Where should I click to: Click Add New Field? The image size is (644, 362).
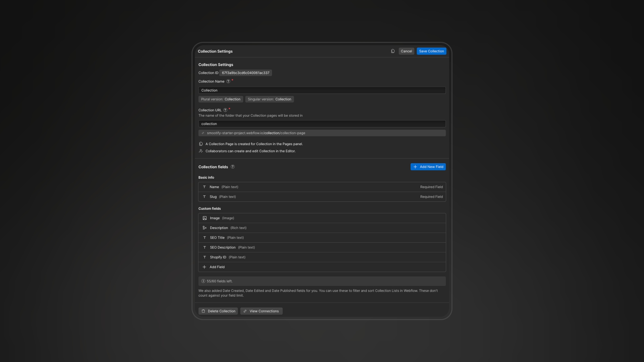coord(428,167)
